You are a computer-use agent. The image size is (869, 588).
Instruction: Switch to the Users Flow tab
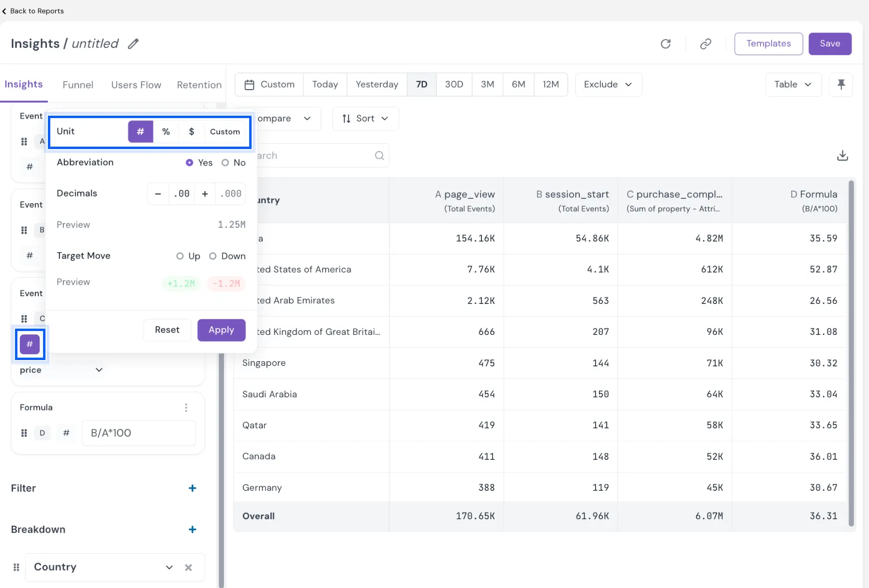click(136, 85)
